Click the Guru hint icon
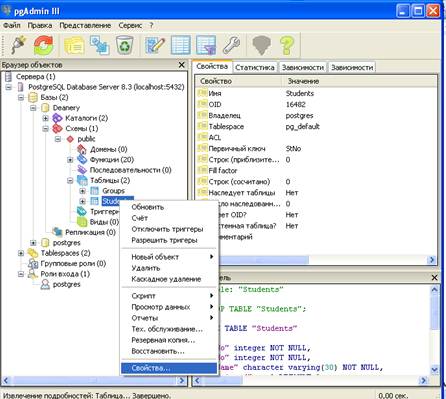Image resolution: width=446 pixels, height=399 pixels. [262, 45]
